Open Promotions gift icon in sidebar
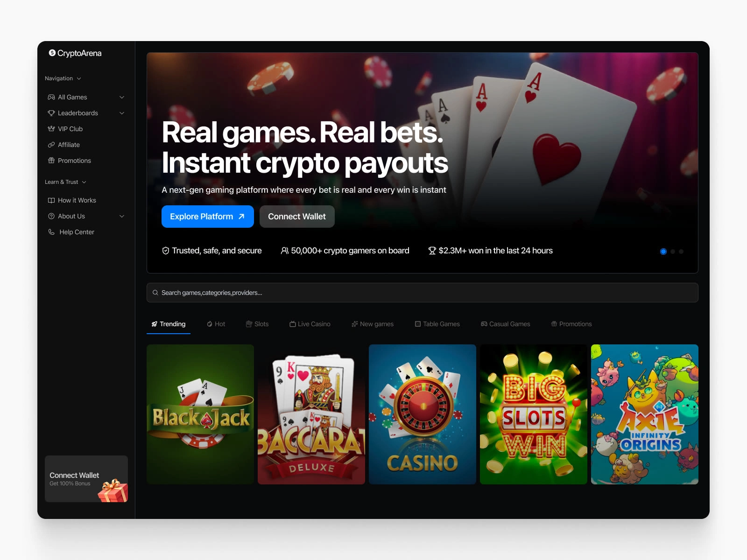This screenshot has height=560, width=747. 51,161
